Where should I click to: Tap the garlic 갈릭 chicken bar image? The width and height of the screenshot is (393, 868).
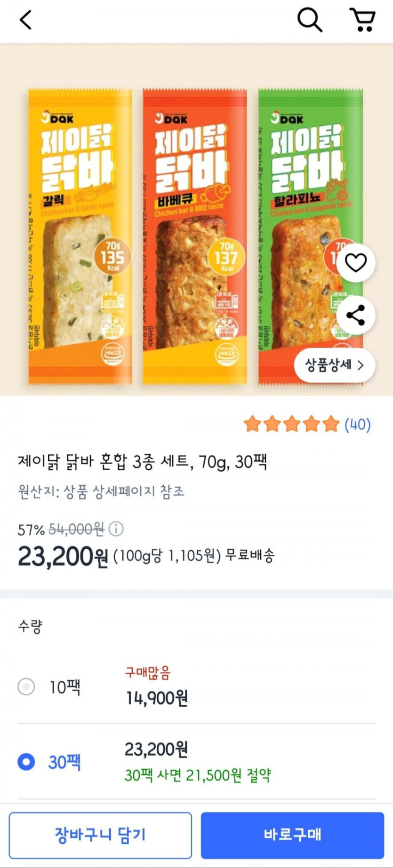tap(80, 235)
